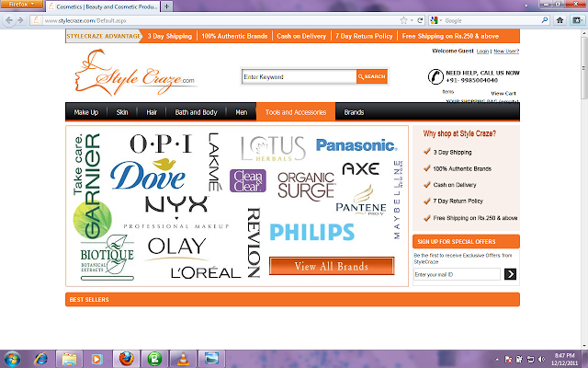Click the volume speaker tray icon
The height and width of the screenshot is (368, 588).
click(x=541, y=360)
